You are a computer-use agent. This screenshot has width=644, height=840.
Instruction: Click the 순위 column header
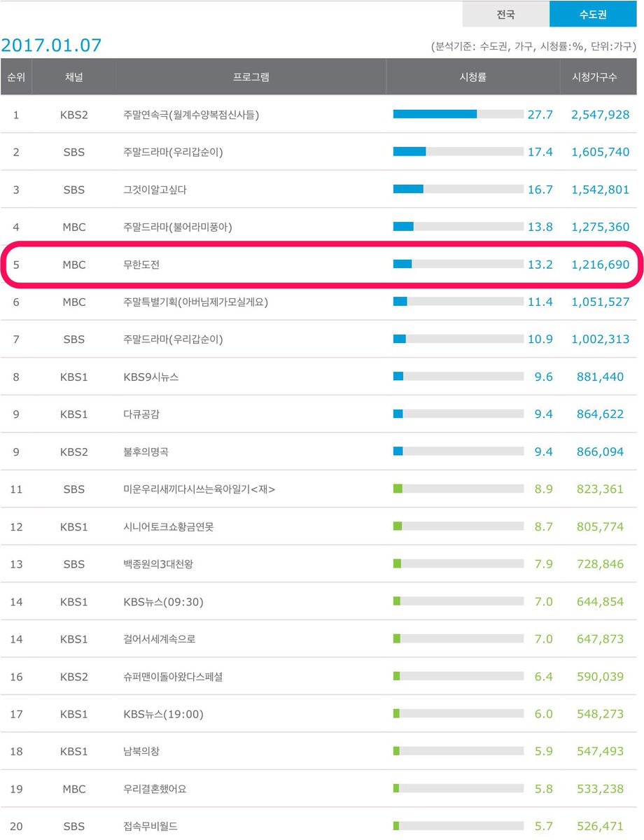[16, 77]
